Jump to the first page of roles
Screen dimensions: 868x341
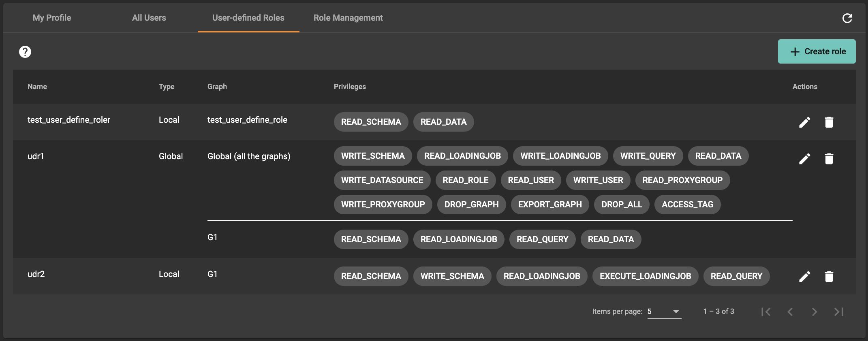coord(765,311)
